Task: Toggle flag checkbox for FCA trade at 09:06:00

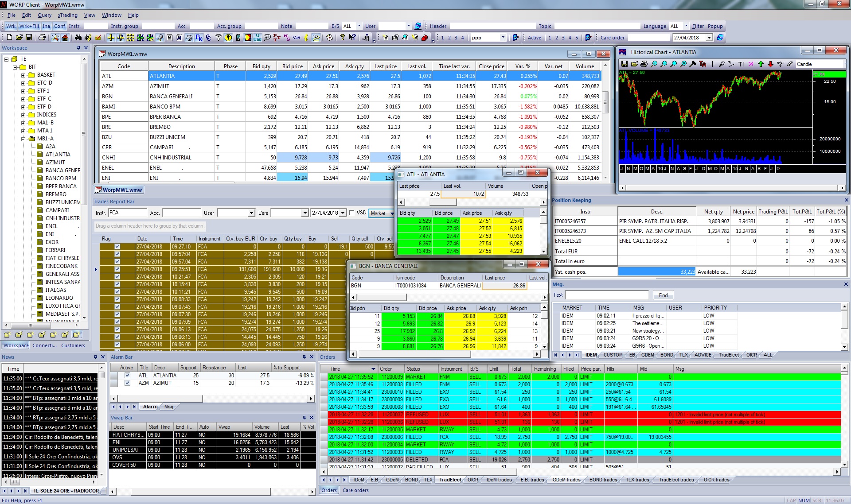Action: coord(117,345)
